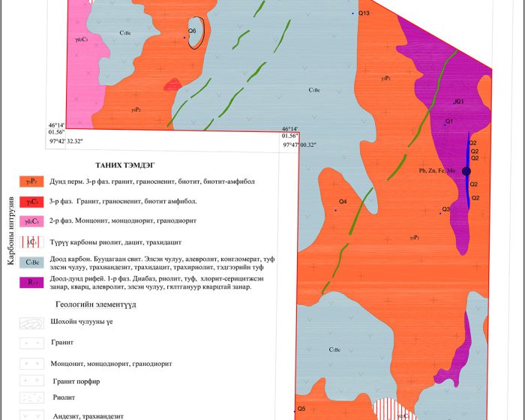Viewport: 525px width, 420px height.
Task: Click the Q1 sample point marker
Action: click(444, 125)
